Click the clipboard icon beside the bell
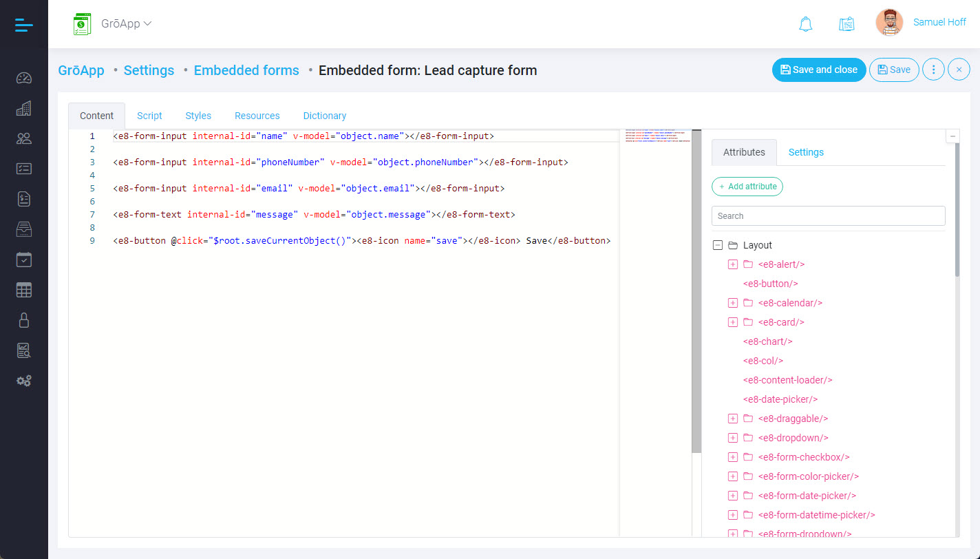The width and height of the screenshot is (980, 559). point(846,23)
